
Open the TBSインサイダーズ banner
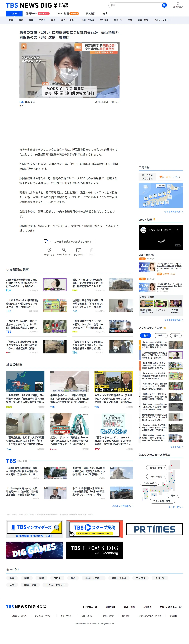pos(34,529)
